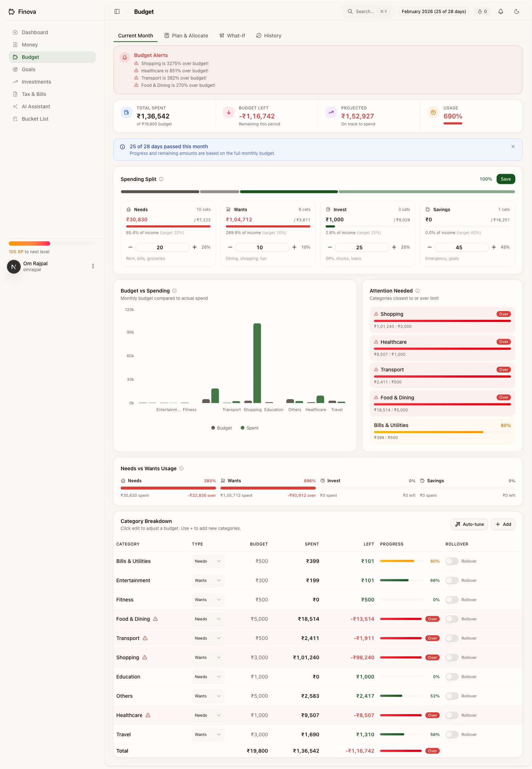Increase the Needs target percentage with plus

tap(195, 247)
